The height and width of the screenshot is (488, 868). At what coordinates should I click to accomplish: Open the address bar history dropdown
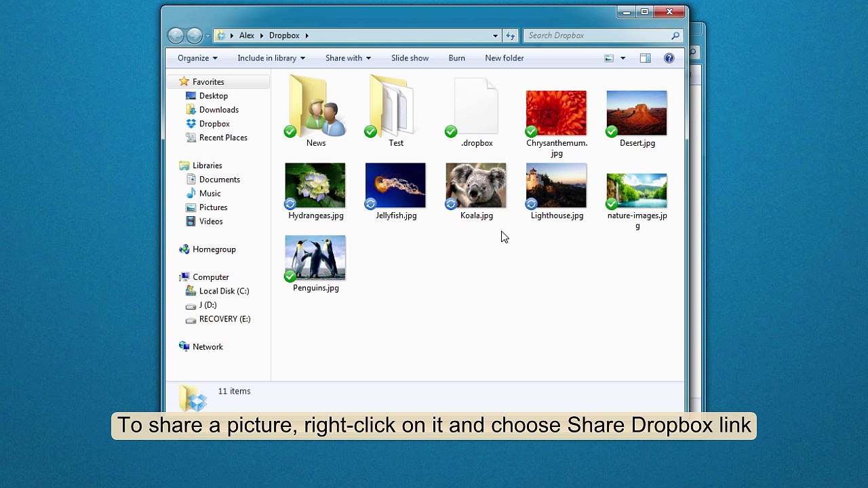point(495,35)
